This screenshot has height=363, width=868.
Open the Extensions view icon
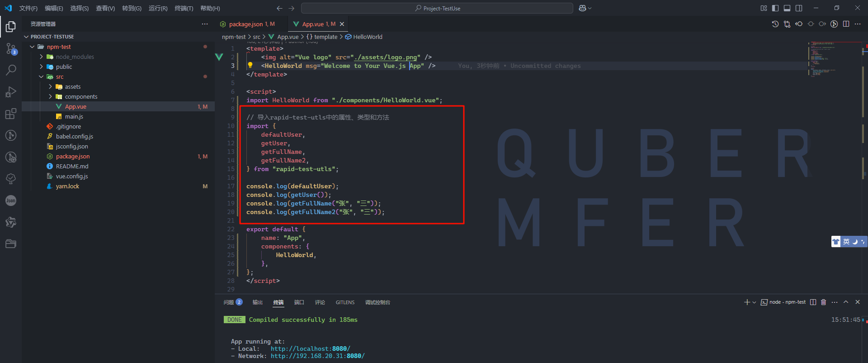point(11,114)
